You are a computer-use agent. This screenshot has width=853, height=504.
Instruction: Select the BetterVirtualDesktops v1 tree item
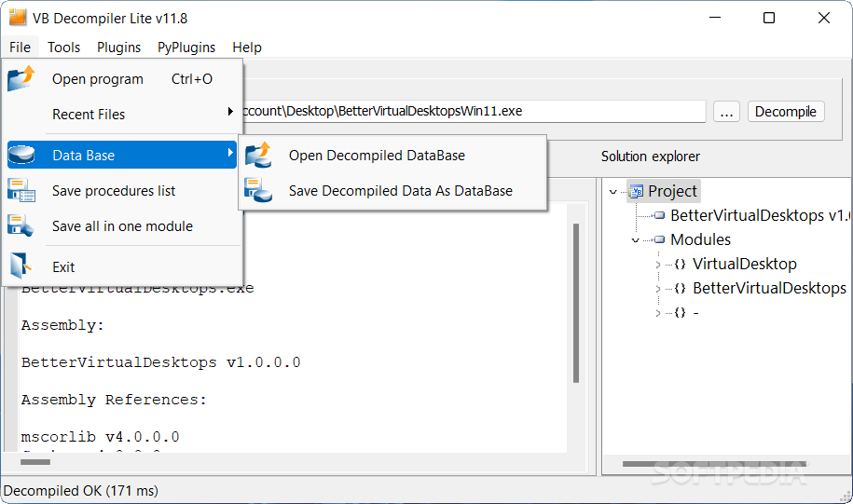[761, 215]
